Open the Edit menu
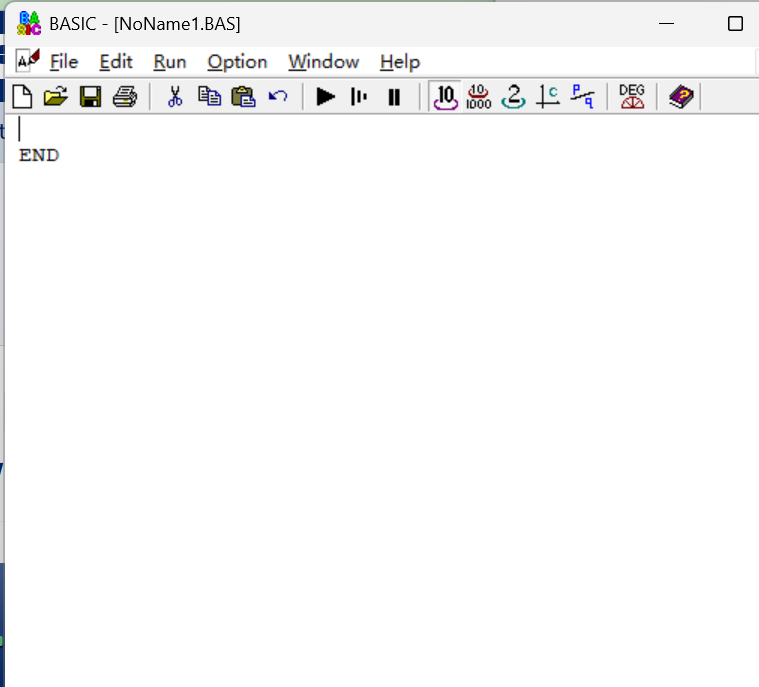 [x=116, y=62]
